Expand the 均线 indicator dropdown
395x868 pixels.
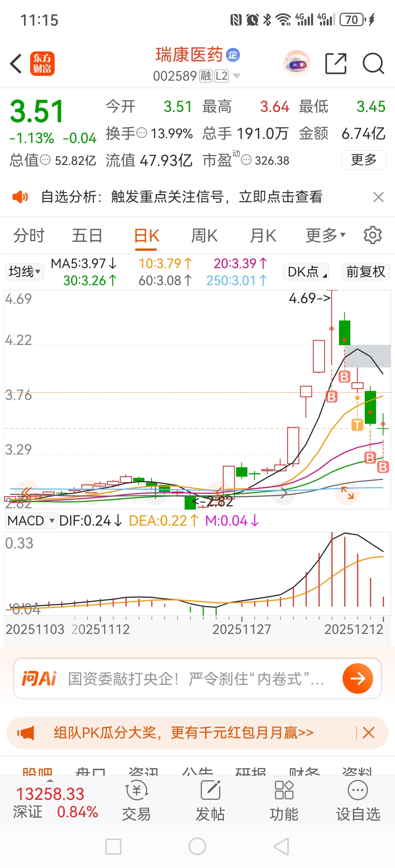coord(24,272)
